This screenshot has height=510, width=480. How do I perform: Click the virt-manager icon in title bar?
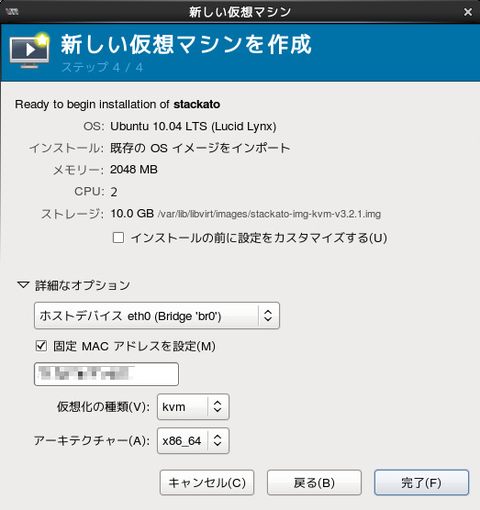coord(12,12)
